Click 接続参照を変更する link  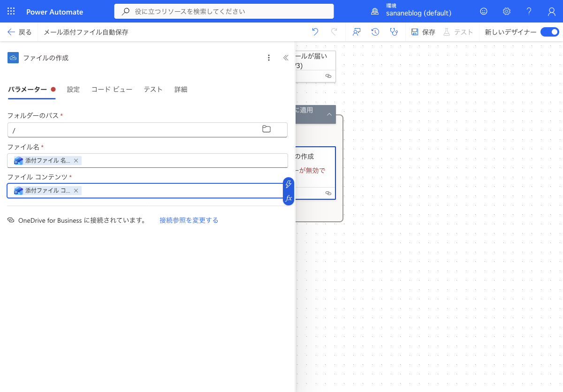click(x=189, y=220)
